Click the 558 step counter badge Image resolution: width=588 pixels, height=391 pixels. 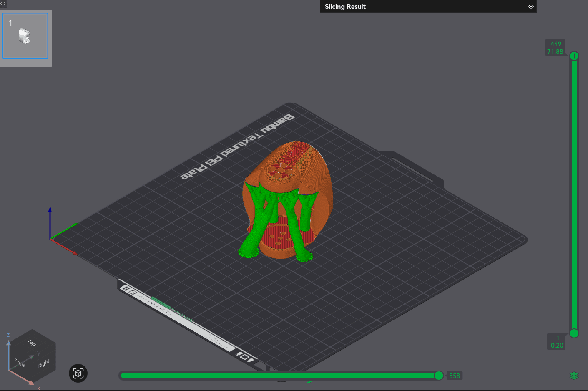455,376
